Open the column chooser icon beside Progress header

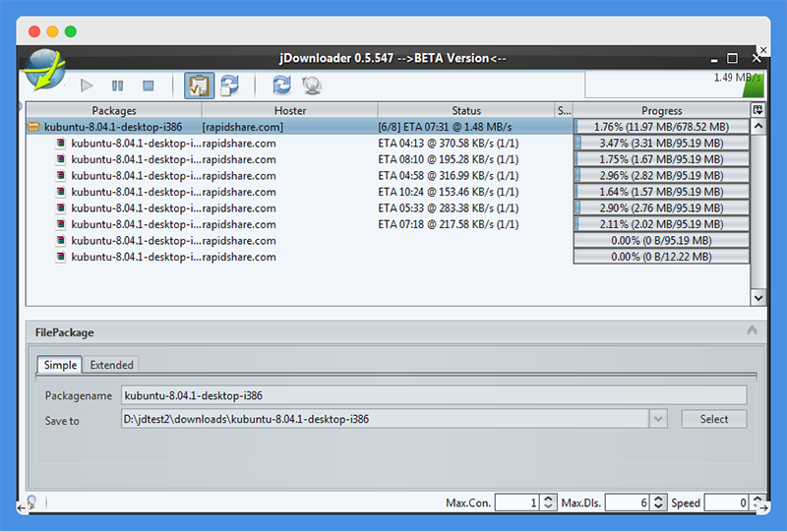click(757, 110)
